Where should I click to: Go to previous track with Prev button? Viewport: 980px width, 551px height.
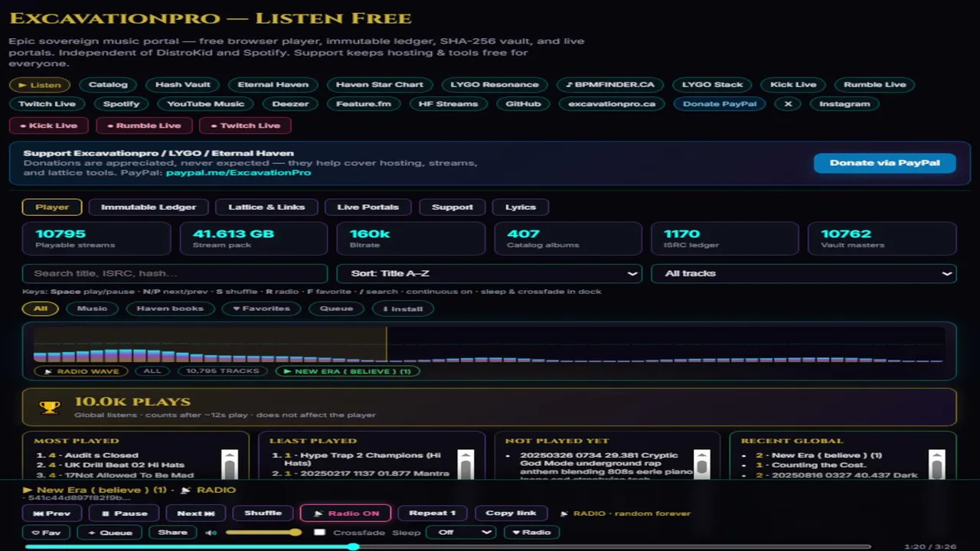point(52,514)
